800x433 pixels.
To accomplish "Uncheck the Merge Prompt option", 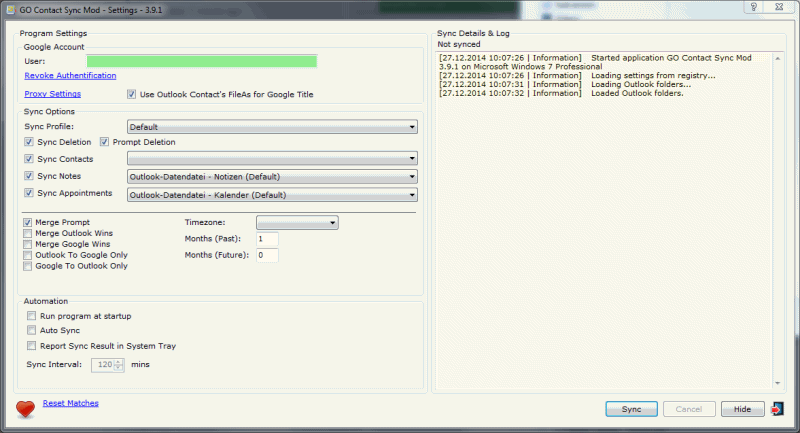I will click(x=28, y=222).
